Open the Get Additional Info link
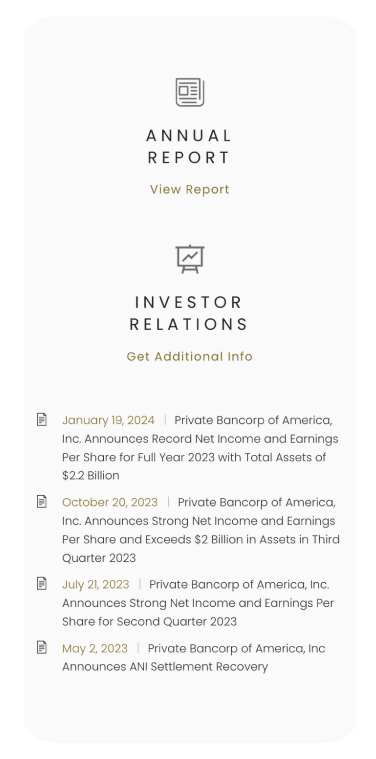 (190, 356)
